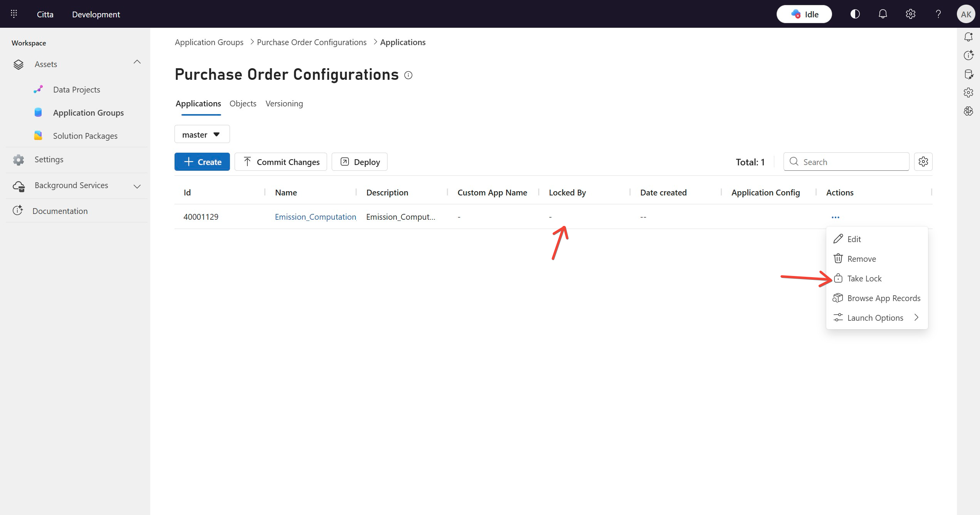The image size is (980, 515).
Task: Open Emission_Computation application link
Action: [315, 217]
